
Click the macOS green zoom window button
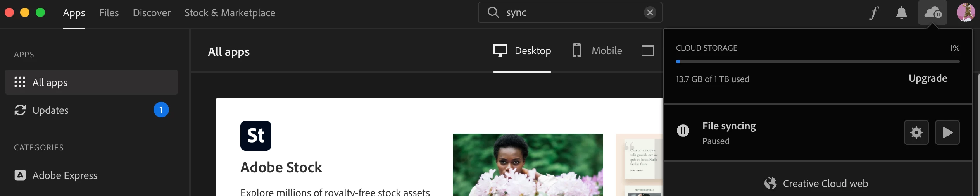[x=40, y=12]
